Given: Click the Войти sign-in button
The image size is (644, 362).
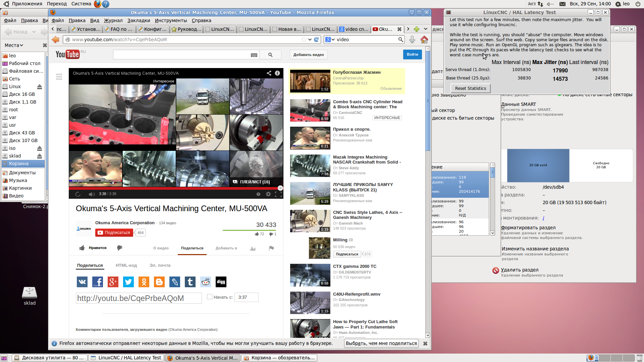Looking at the screenshot, I should click(x=412, y=54).
